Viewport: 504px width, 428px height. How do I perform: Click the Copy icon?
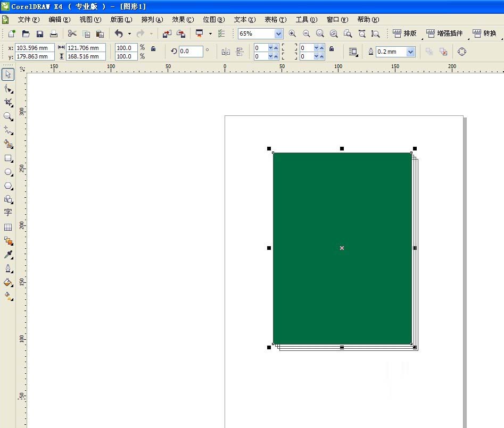coord(86,33)
